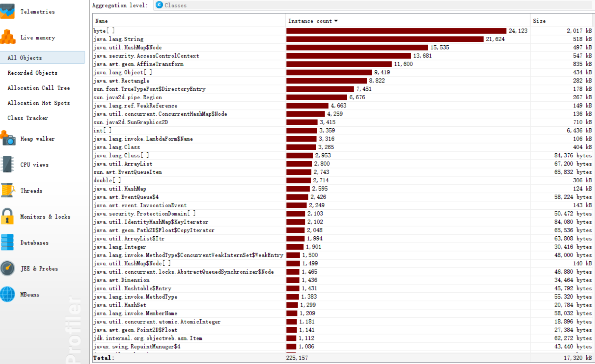The image size is (595, 364).
Task: Click the 21,624 instance count bar
Action: 385,39
